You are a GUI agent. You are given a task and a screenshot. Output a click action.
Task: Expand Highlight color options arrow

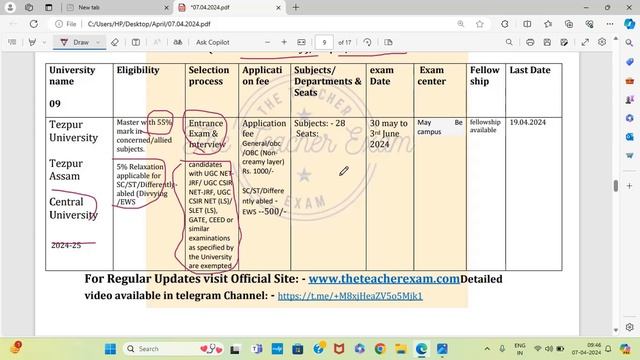(44, 42)
